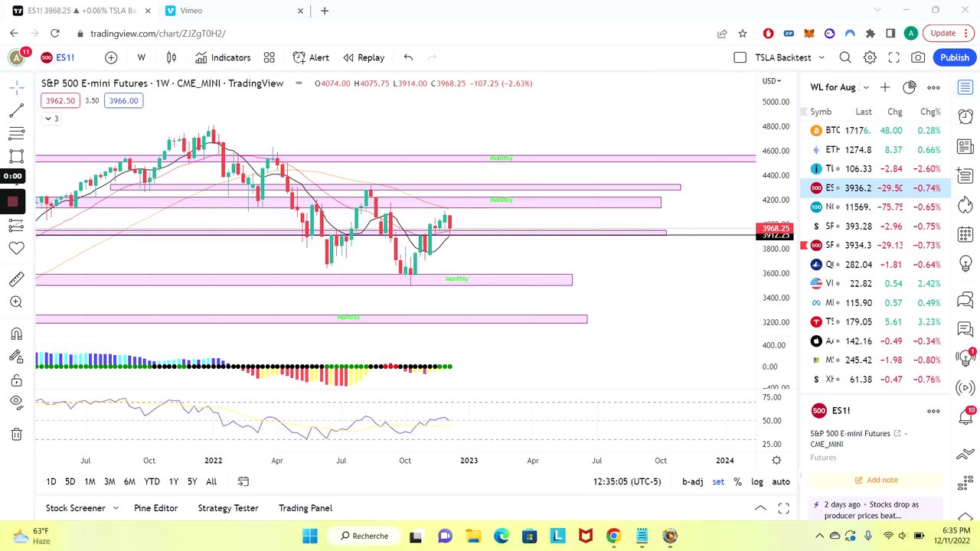Open USD currency dropdown

pos(772,81)
